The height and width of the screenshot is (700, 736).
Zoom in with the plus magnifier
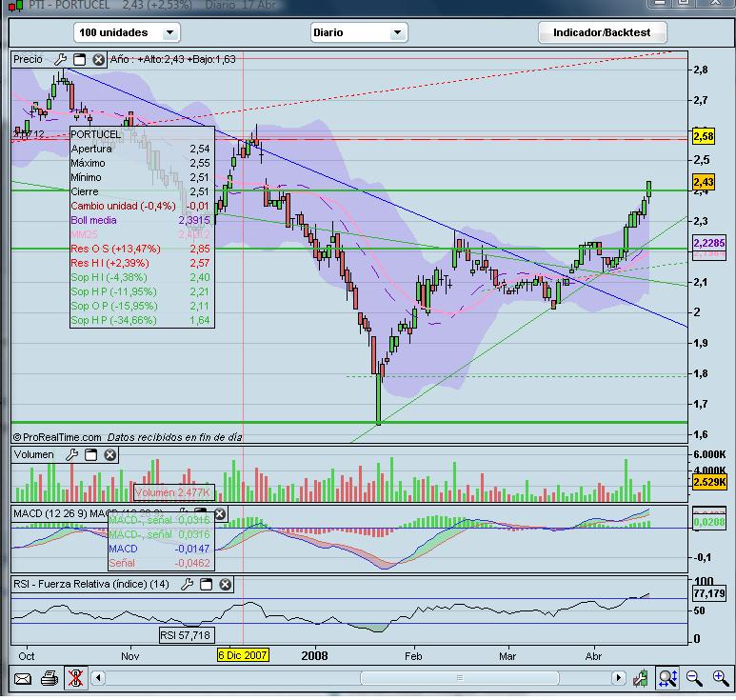point(721,678)
